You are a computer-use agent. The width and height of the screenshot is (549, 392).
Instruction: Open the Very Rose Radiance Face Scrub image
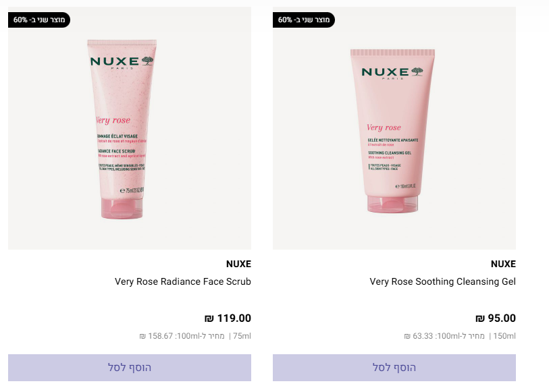(130, 128)
